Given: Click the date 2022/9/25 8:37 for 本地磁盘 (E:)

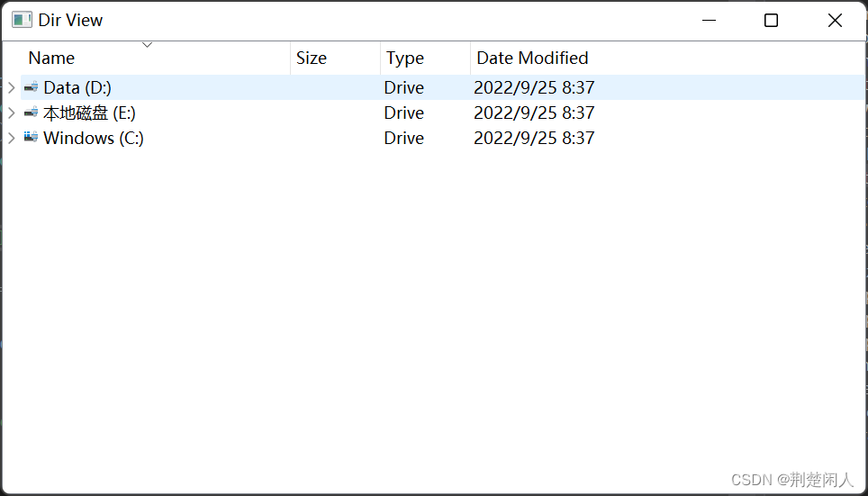Looking at the screenshot, I should (x=534, y=113).
